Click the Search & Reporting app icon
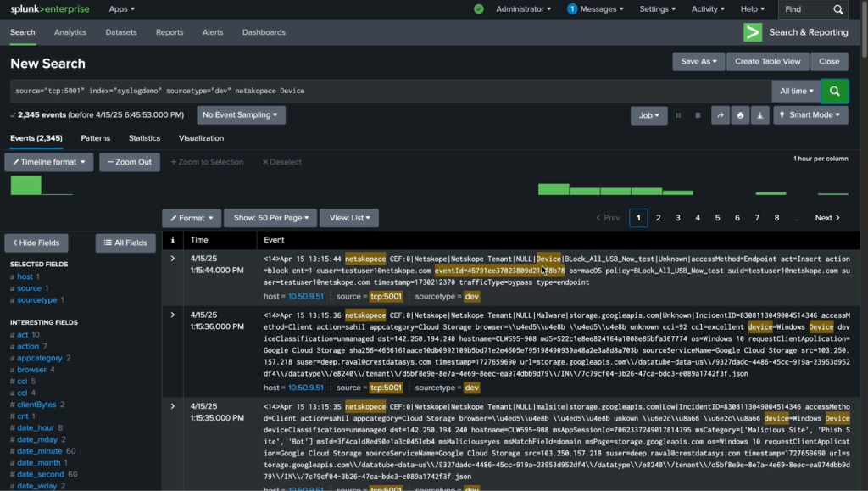The image size is (868, 491). 753,32
